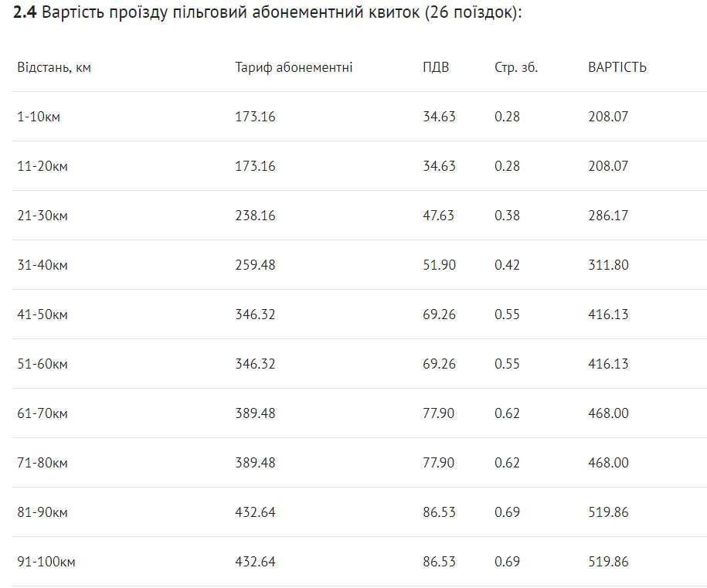The width and height of the screenshot is (707, 588).
Task: Click the 311.80 cost value
Action: [x=608, y=265]
